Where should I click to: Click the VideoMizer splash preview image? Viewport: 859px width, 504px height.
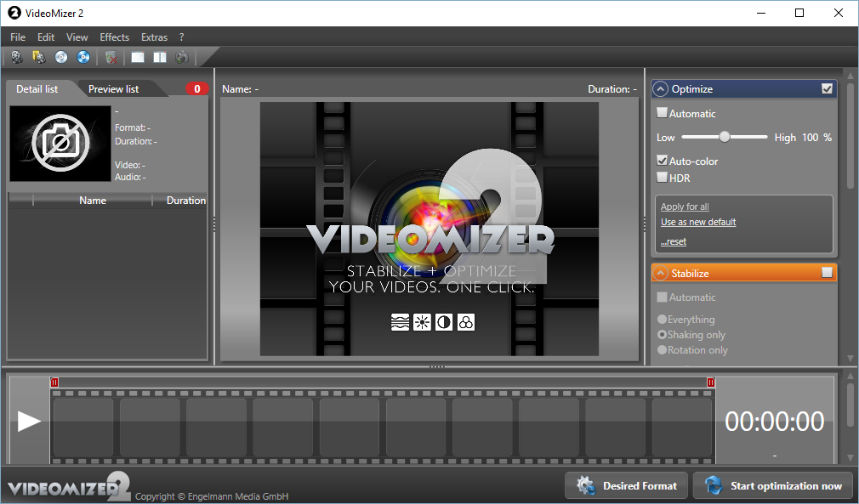429,229
